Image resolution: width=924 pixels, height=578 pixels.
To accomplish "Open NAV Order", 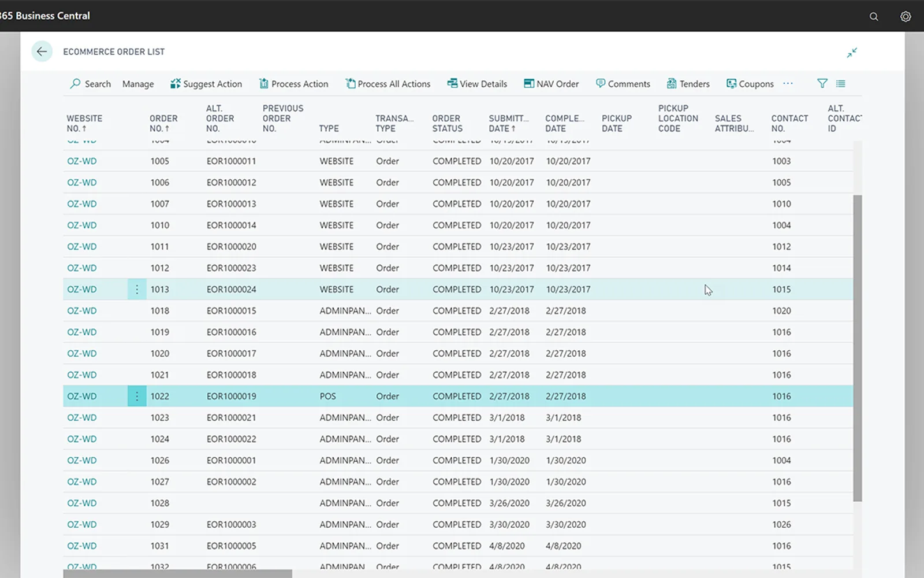I will 551,84.
